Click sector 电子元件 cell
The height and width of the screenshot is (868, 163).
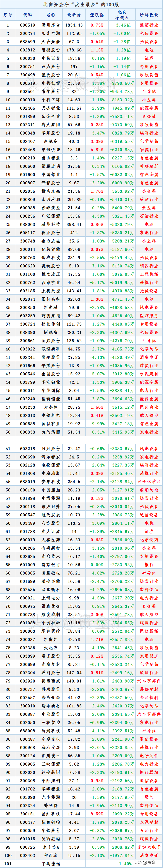click(149, 756)
